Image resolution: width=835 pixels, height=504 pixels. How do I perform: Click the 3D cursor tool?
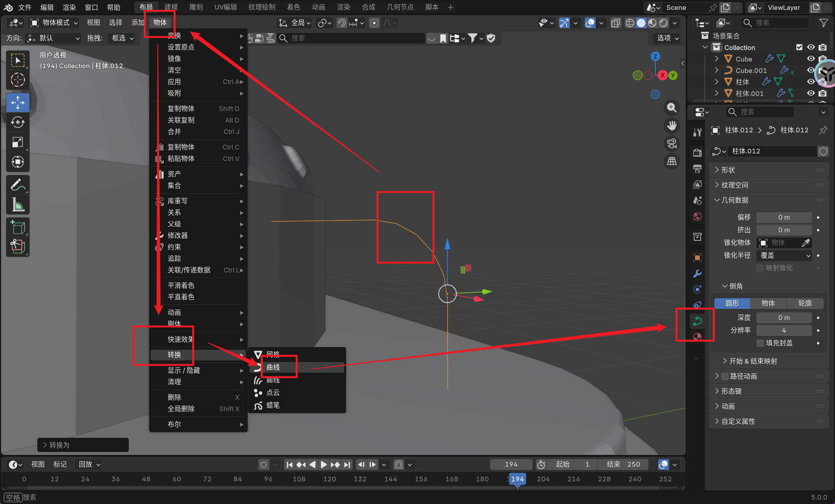pos(17,80)
